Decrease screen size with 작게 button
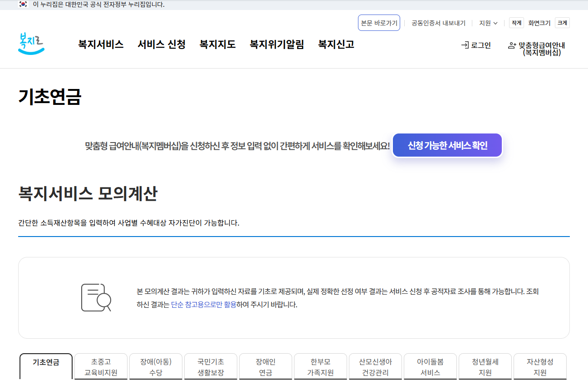588x380 pixels. [516, 23]
